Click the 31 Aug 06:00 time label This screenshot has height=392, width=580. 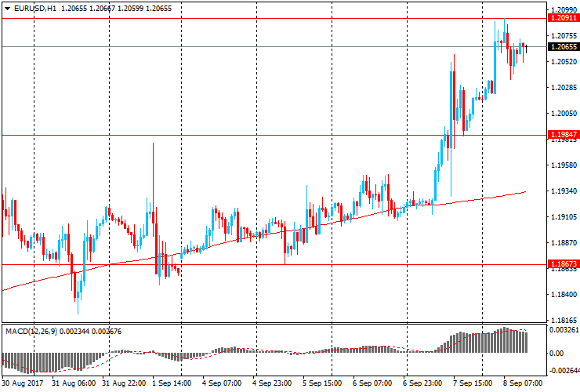[x=74, y=383]
